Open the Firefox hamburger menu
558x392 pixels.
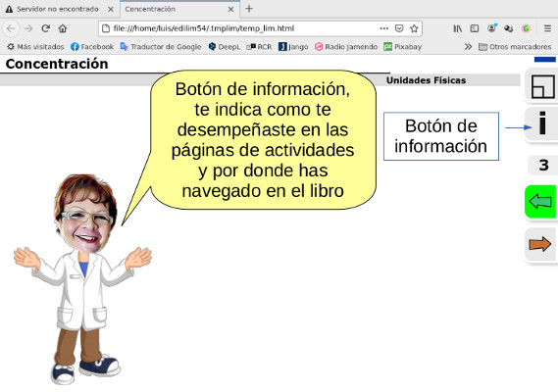[x=547, y=28]
